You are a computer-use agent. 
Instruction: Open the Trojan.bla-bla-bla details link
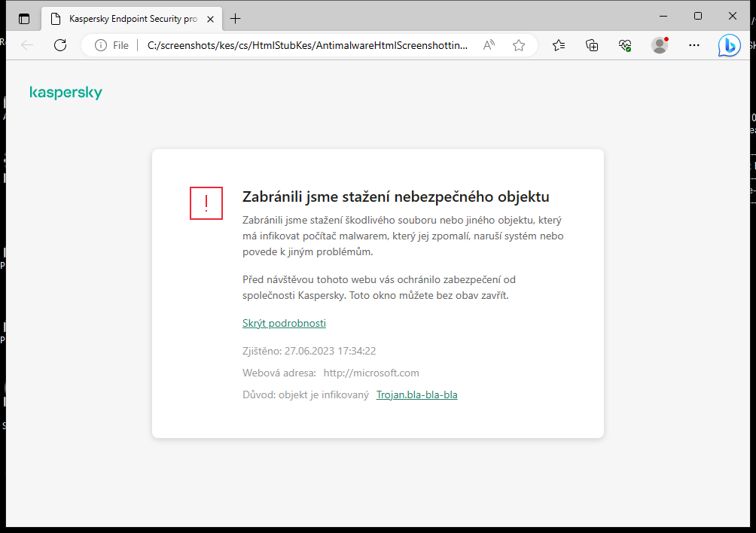(416, 394)
